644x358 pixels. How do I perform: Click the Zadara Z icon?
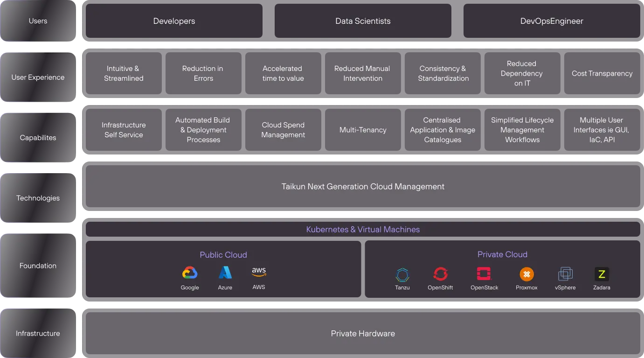602,274
